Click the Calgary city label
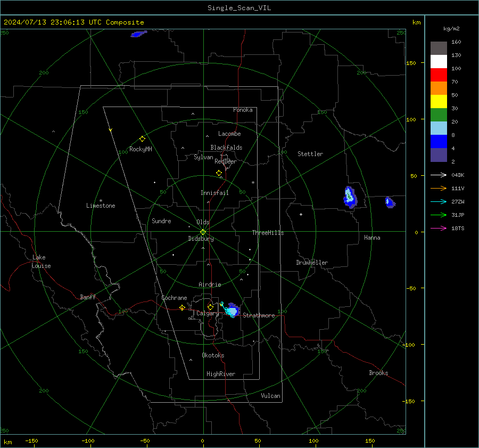The image size is (479, 448). (x=208, y=313)
